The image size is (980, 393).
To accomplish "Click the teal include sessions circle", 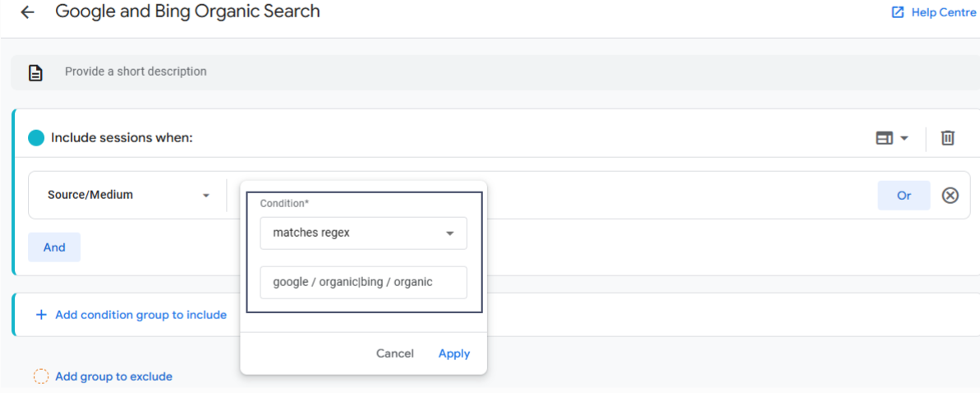I will [36, 138].
